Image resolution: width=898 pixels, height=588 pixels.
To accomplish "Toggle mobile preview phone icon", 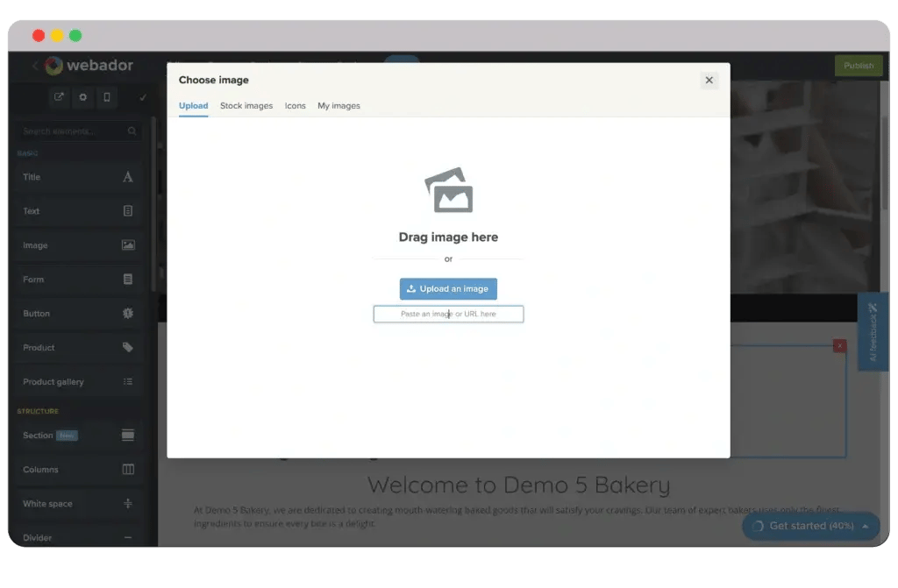I will pyautogui.click(x=107, y=97).
